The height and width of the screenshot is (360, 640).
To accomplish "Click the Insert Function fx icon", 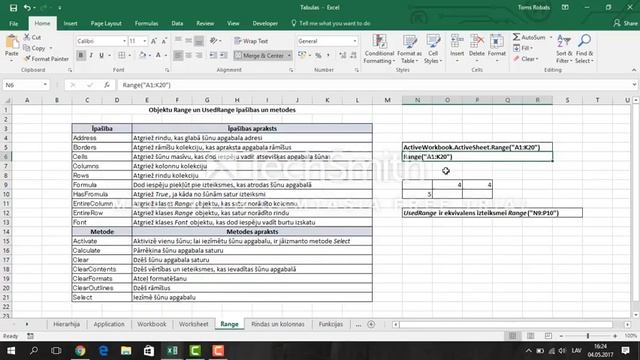I will [x=107, y=85].
